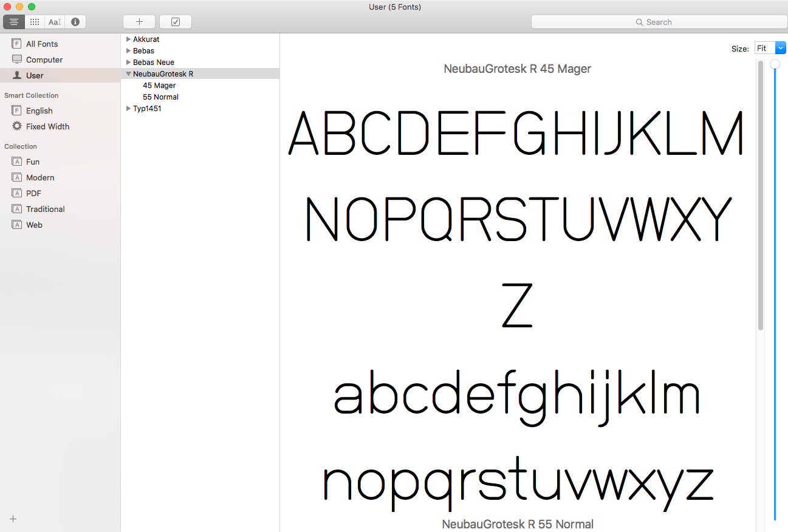Viewport: 788px width, 532px height.
Task: Open the Fixed Width smart collection
Action: click(47, 126)
